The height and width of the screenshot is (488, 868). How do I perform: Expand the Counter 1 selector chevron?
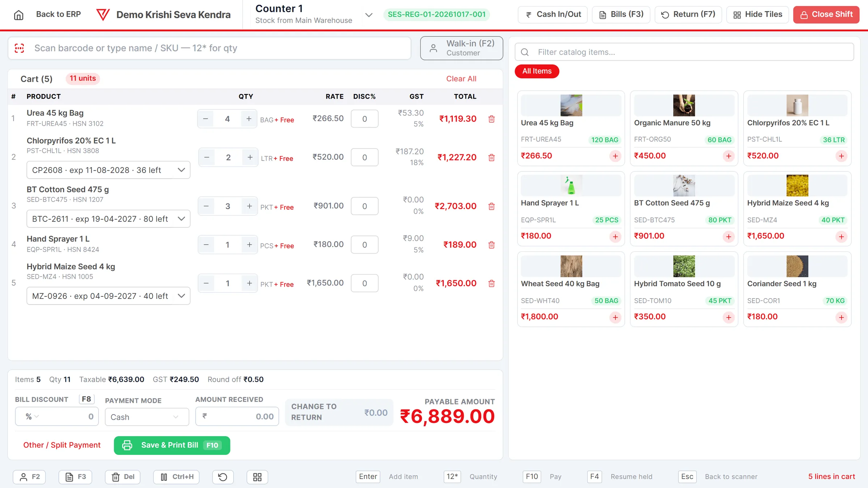point(369,15)
